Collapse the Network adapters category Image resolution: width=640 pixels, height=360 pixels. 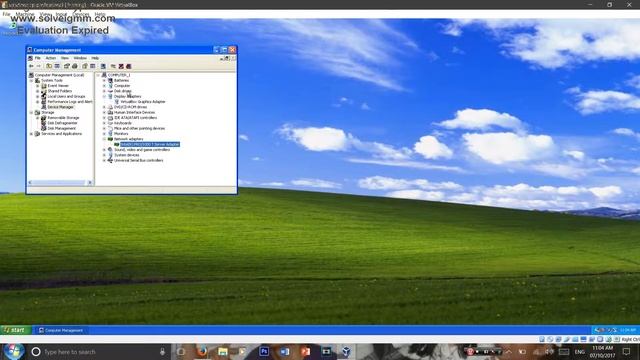click(104, 139)
